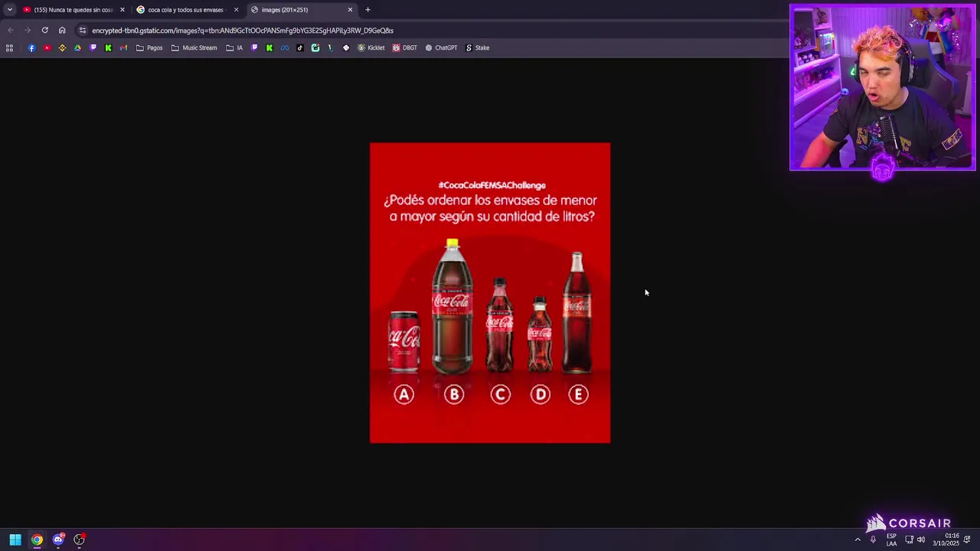Open the DBGT bookmark
980x551 pixels.
[405, 47]
